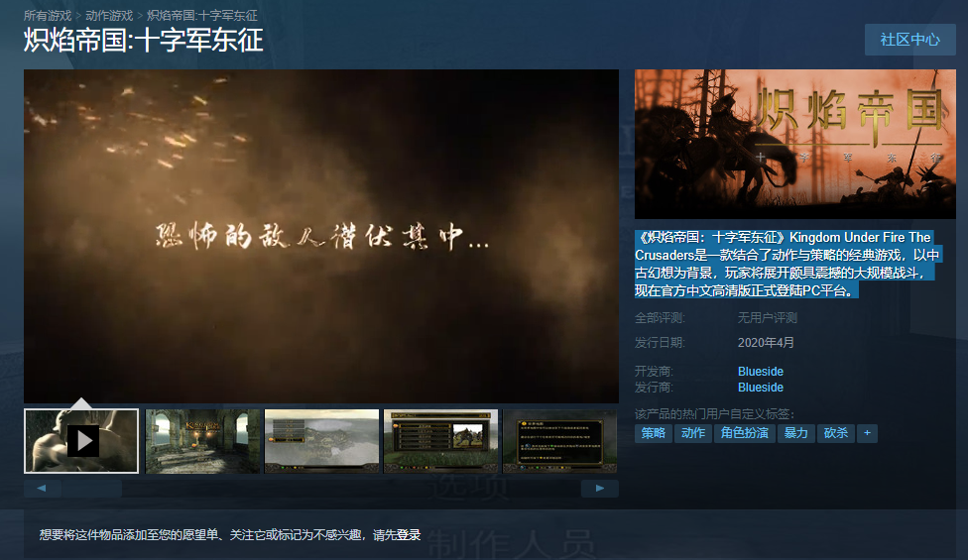Select the 暴力 tag
Image resolution: width=968 pixels, height=560 pixels.
pyautogui.click(x=796, y=433)
